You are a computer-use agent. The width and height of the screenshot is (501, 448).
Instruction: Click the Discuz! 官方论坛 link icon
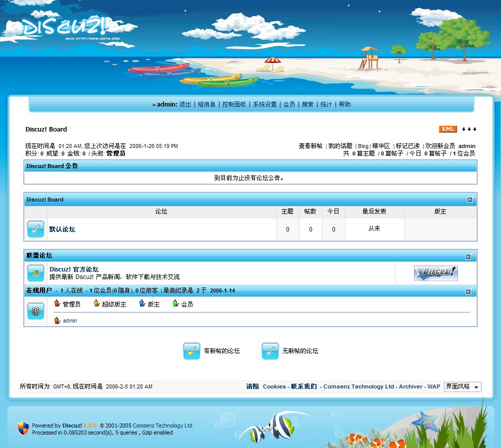tap(35, 273)
